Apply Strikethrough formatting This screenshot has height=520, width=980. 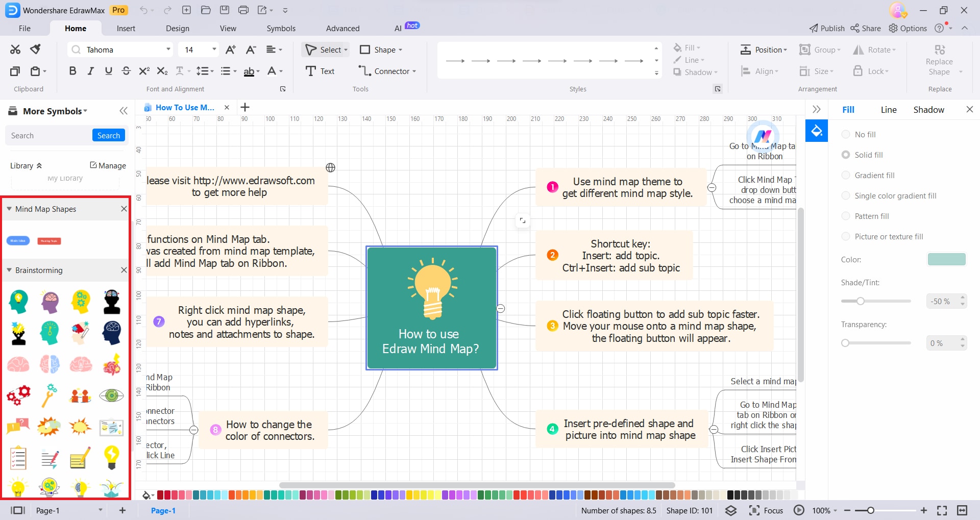[x=126, y=71]
